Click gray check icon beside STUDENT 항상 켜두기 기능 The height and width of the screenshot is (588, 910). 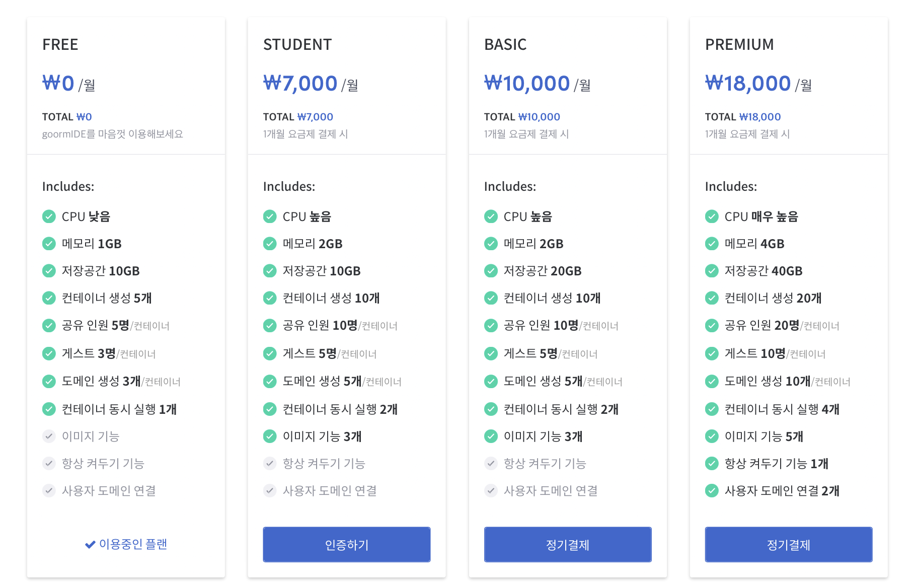[x=270, y=463]
